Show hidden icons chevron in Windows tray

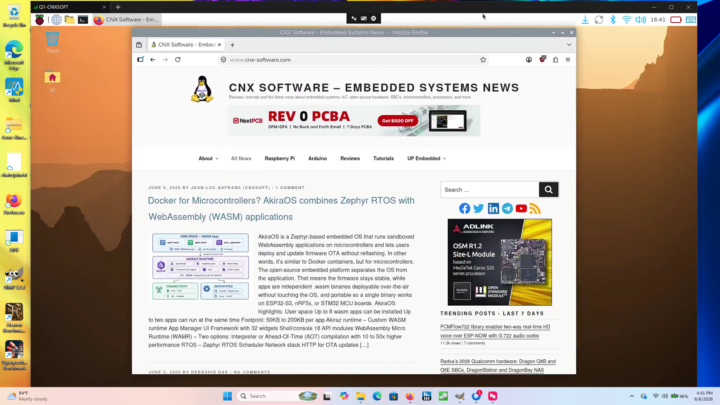click(632, 396)
